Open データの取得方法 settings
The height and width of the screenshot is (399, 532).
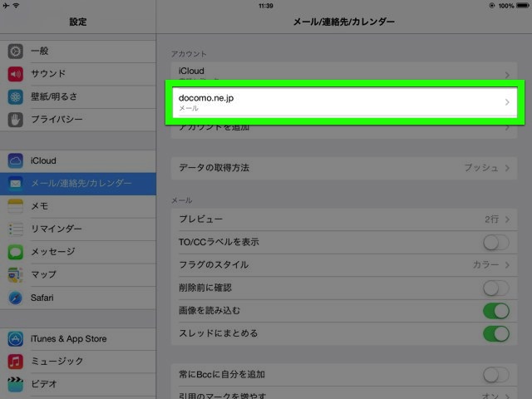[x=344, y=168]
